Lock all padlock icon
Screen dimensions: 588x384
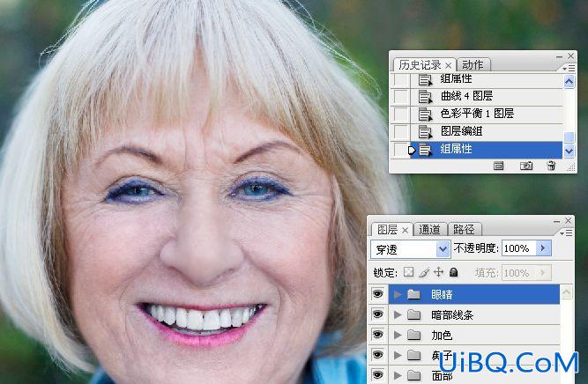453,272
